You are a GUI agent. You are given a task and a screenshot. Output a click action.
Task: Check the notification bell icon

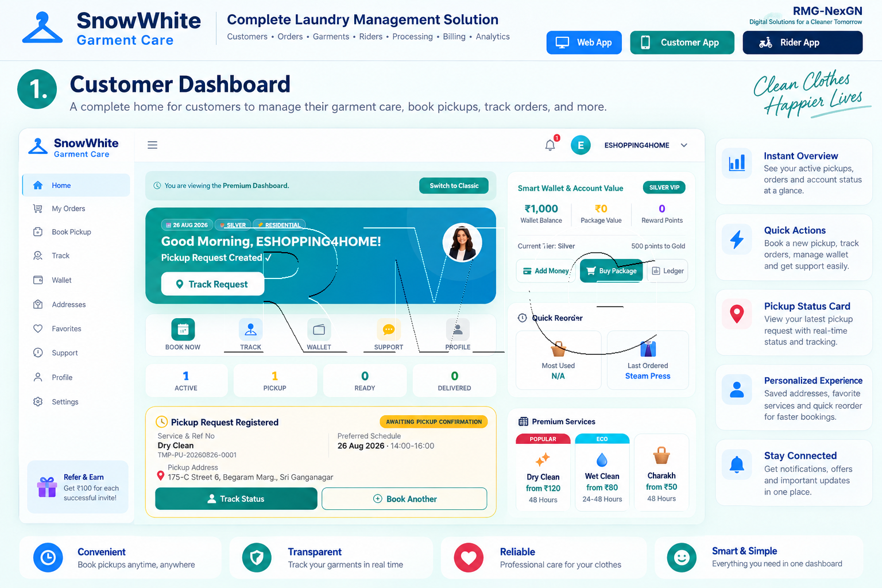(x=550, y=145)
